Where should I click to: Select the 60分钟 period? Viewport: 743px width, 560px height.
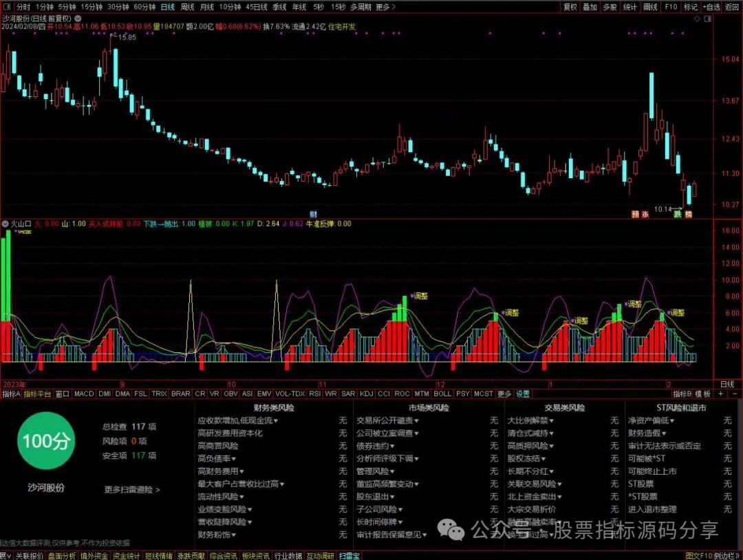[x=144, y=7]
